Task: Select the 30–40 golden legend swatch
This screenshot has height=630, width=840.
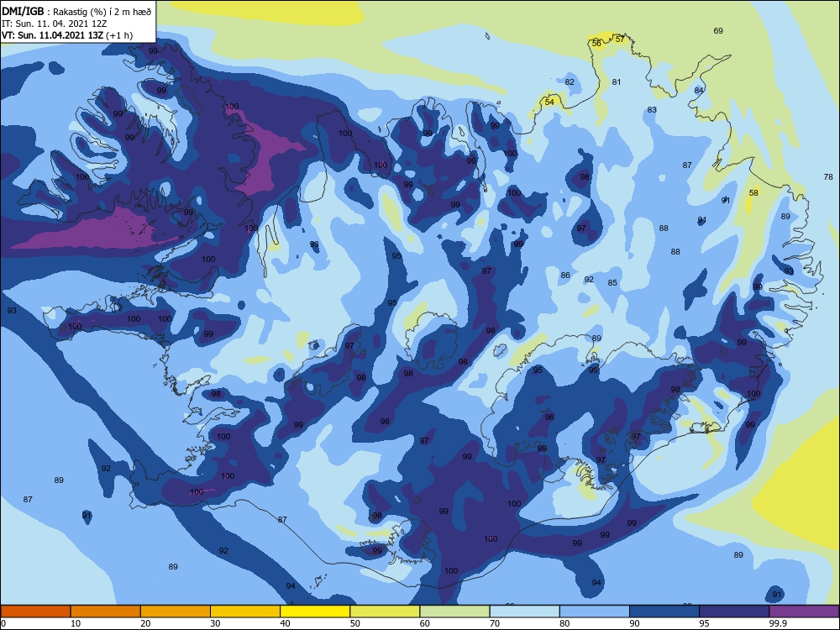Action: click(245, 612)
